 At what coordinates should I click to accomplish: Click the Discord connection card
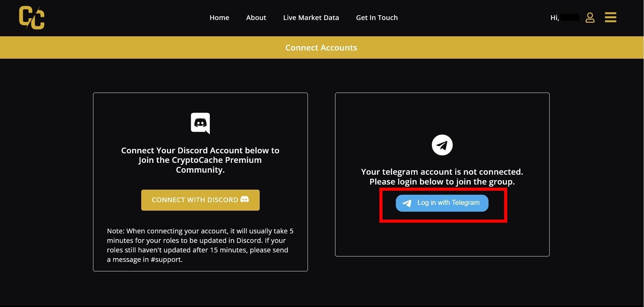point(200,182)
